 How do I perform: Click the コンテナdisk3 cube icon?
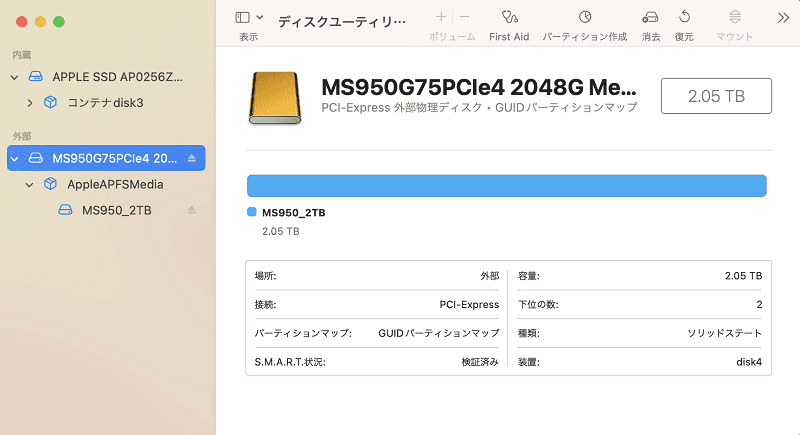pos(50,102)
